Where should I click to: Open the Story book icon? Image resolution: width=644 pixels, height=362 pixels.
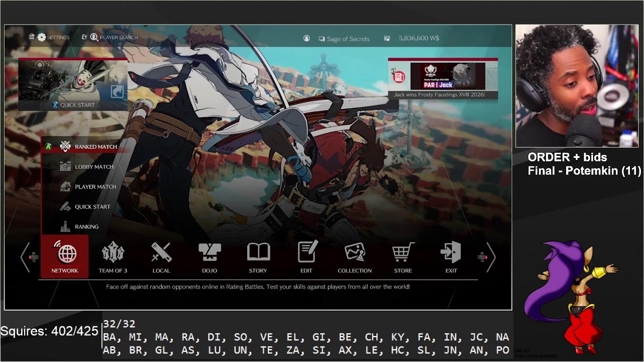point(258,252)
